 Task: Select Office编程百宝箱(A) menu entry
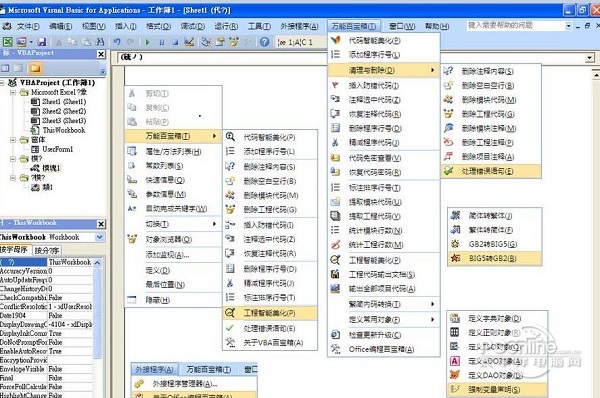(x=384, y=349)
